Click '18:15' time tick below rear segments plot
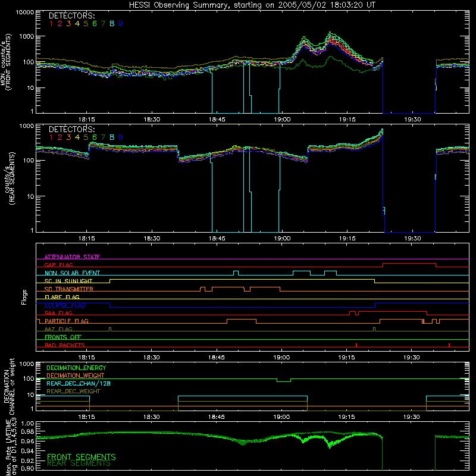 pos(86,239)
